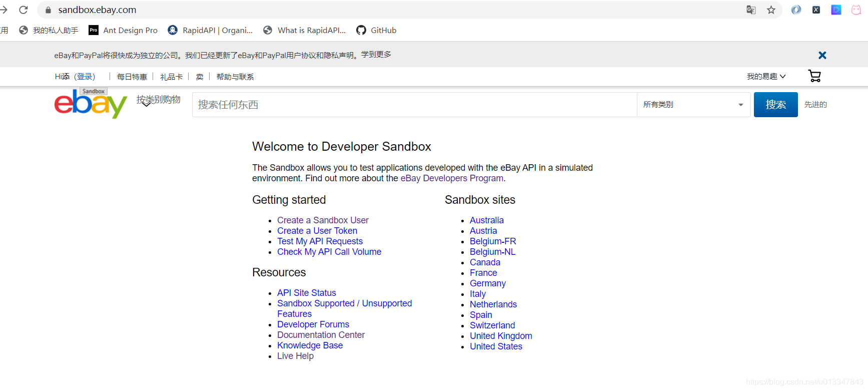
Task: Close the eBay PayPal notice banner
Action: [x=822, y=55]
